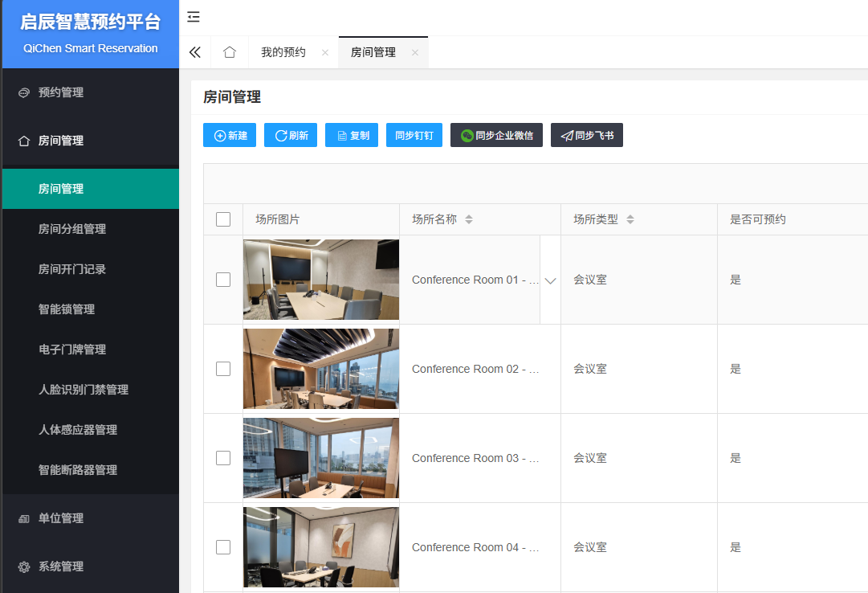The height and width of the screenshot is (593, 868).
Task: Select the checkbox for Conference Room 03
Action: tap(223, 458)
